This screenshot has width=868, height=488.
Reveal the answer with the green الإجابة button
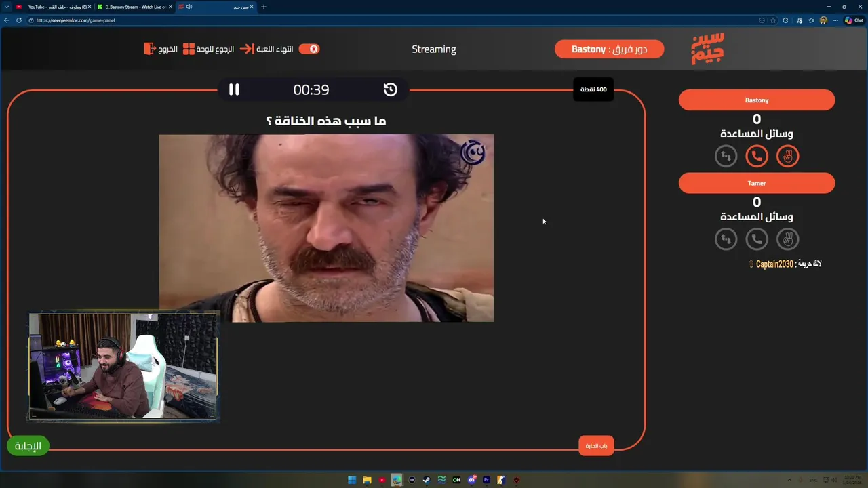28,446
